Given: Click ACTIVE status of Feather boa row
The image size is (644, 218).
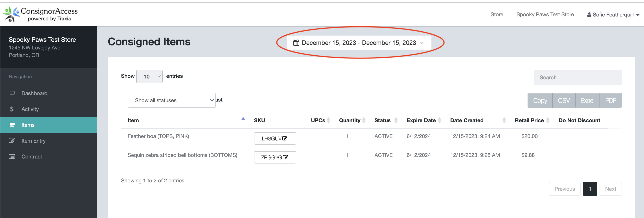Looking at the screenshot, I should click(x=383, y=136).
